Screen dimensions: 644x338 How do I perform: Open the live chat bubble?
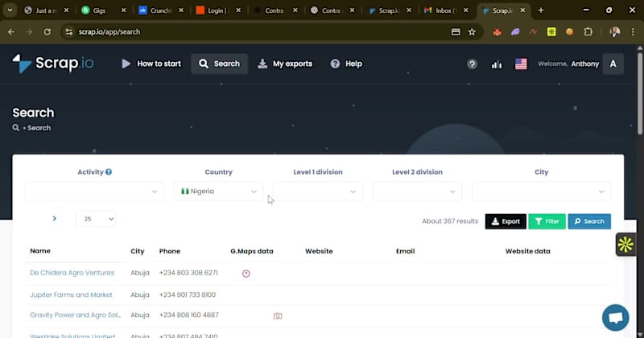click(615, 317)
